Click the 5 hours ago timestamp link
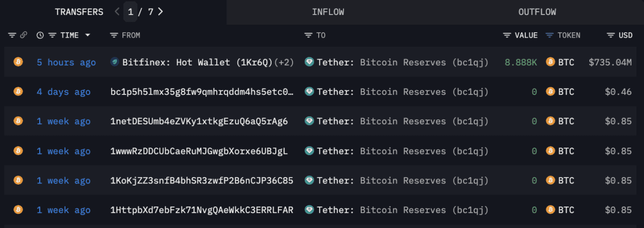The height and width of the screenshot is (228, 644). pos(66,62)
